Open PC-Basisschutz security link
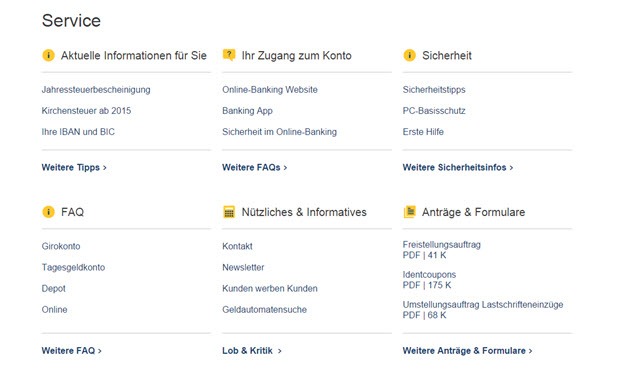Screen dimensions: 620x371 tap(434, 111)
